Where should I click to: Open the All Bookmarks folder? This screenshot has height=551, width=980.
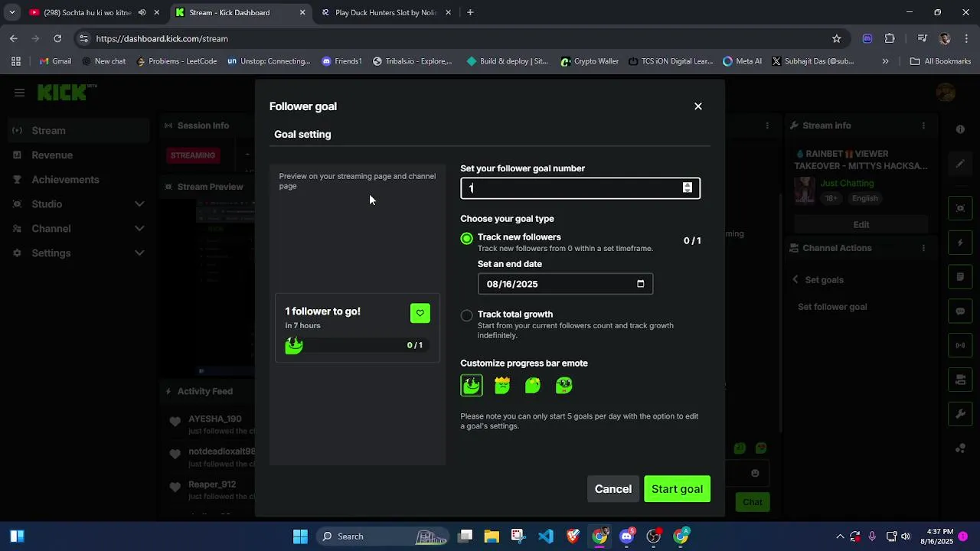pyautogui.click(x=940, y=61)
